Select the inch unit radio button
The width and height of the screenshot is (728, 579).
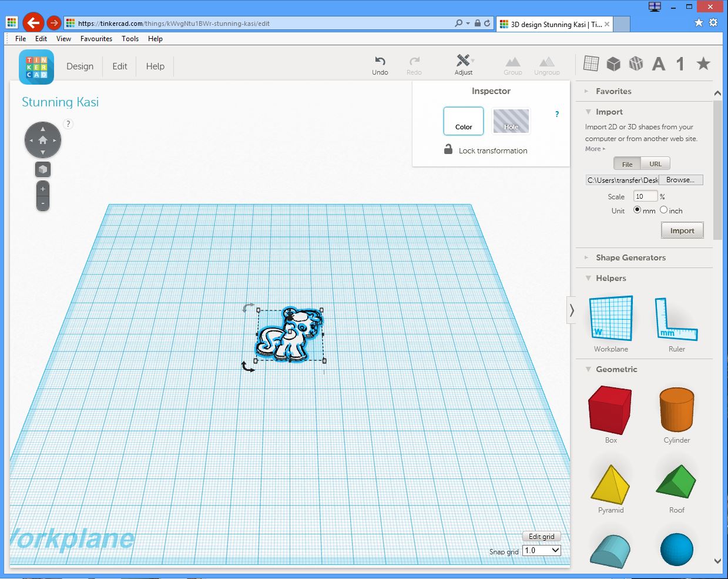pos(663,210)
